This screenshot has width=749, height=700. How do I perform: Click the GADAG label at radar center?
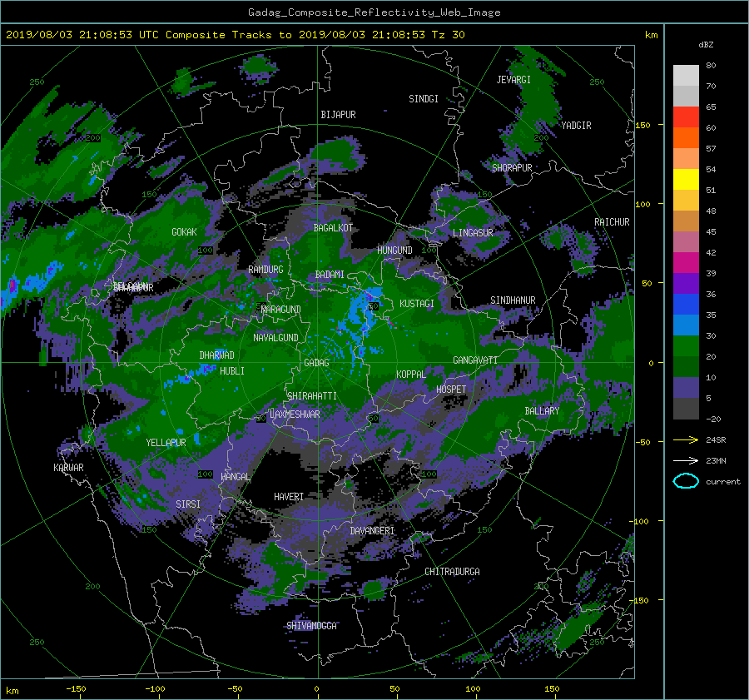[317, 363]
